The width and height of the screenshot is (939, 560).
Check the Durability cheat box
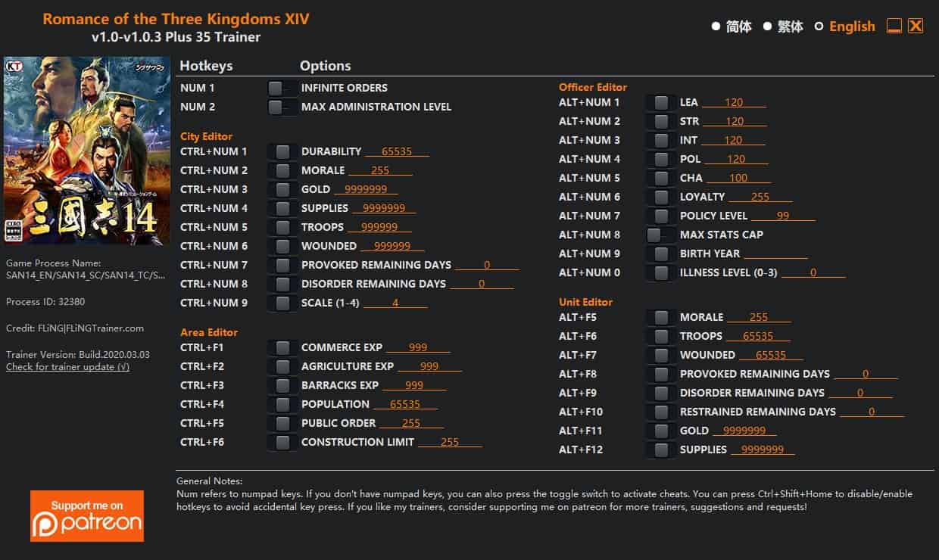pos(282,151)
